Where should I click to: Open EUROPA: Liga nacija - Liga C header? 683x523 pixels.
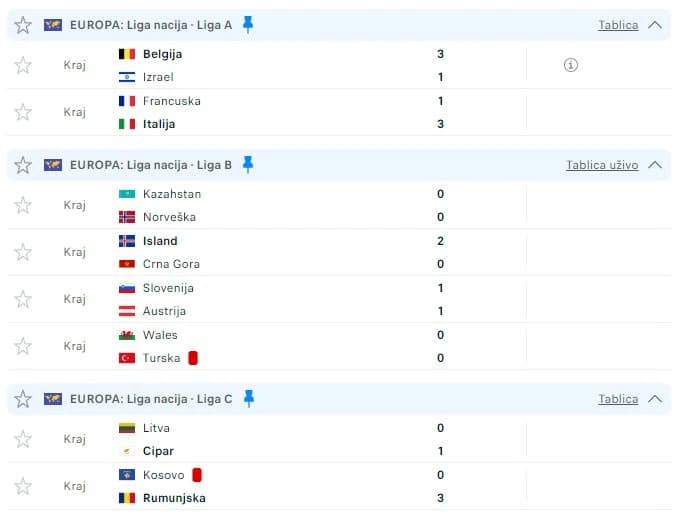click(151, 399)
